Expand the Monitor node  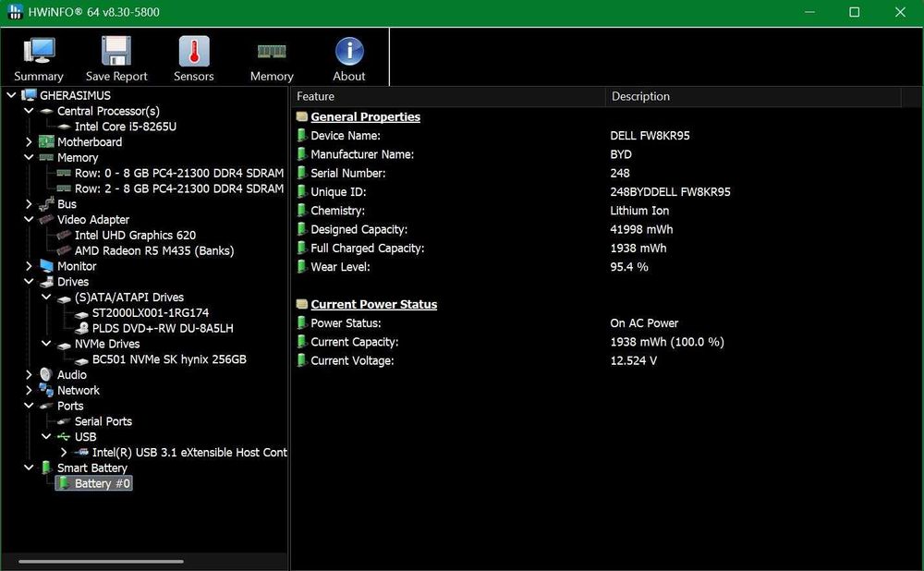(x=29, y=266)
